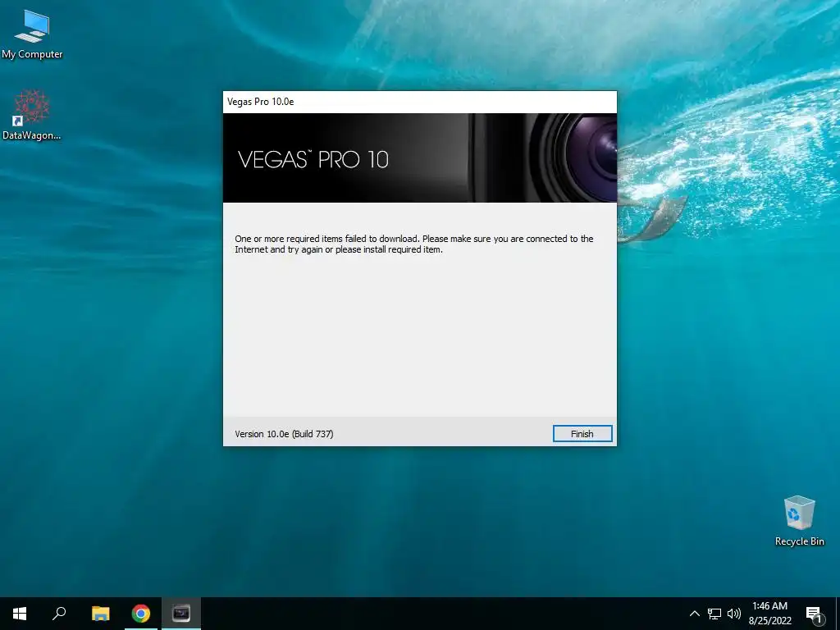Click the Vegas Pro 10 banner image
Image resolution: width=840 pixels, height=630 pixels.
[420, 157]
